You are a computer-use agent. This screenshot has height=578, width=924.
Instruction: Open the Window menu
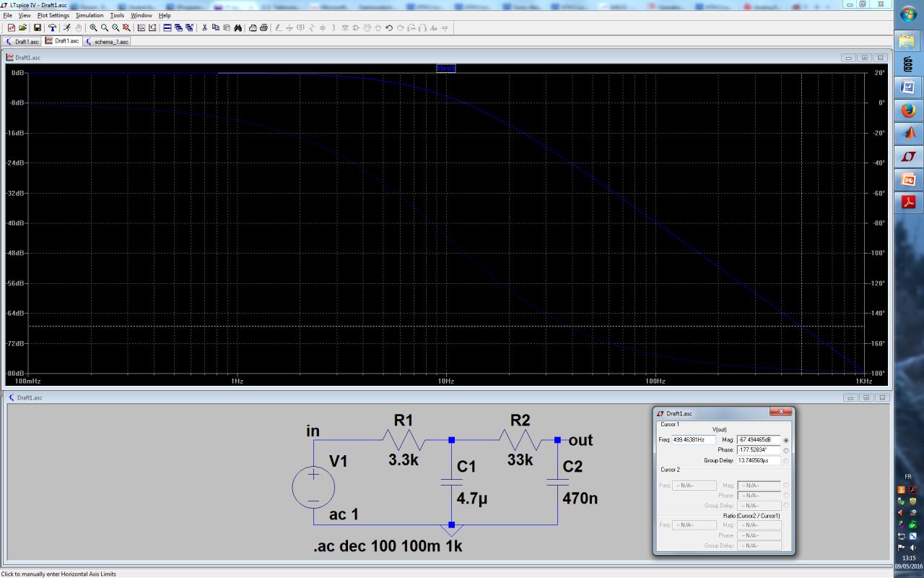(x=141, y=15)
